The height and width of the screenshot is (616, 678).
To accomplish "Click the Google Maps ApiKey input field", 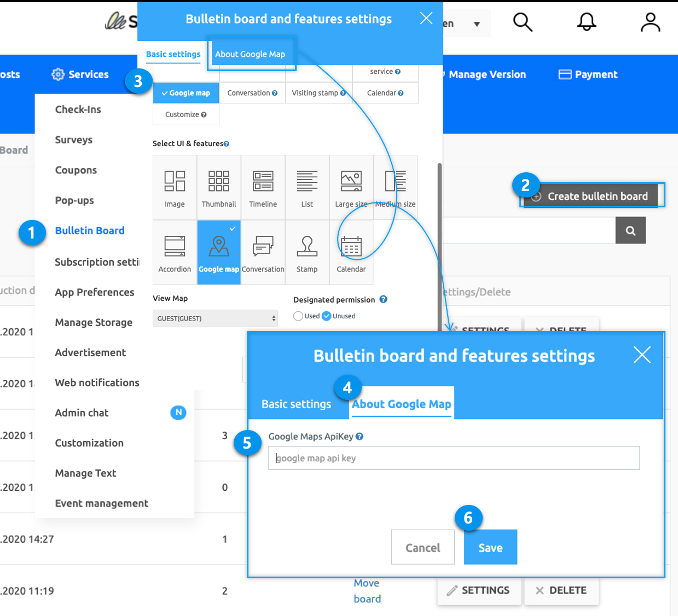I will 454,458.
